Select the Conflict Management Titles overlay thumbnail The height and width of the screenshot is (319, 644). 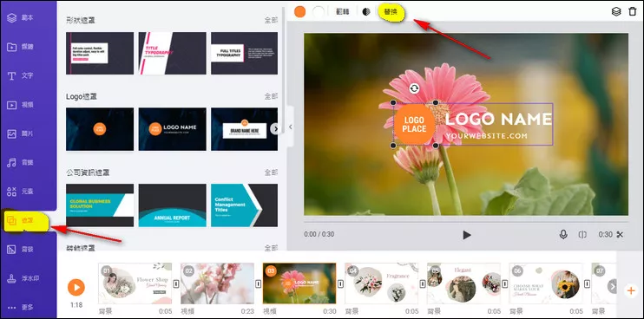pos(245,205)
